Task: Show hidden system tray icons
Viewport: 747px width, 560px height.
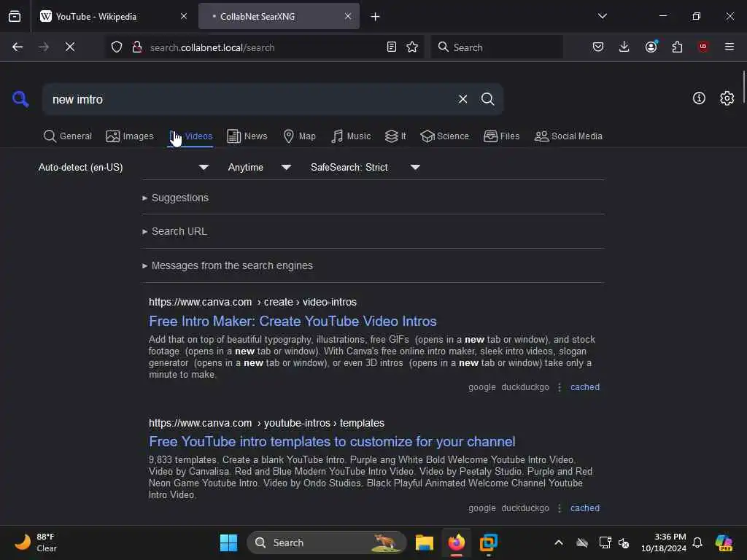Action: (x=558, y=542)
